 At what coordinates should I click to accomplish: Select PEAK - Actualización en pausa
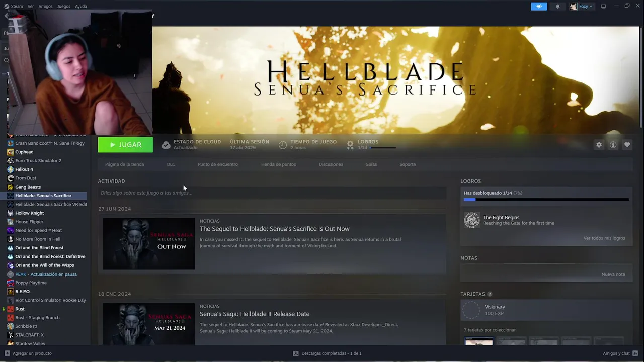click(x=46, y=274)
